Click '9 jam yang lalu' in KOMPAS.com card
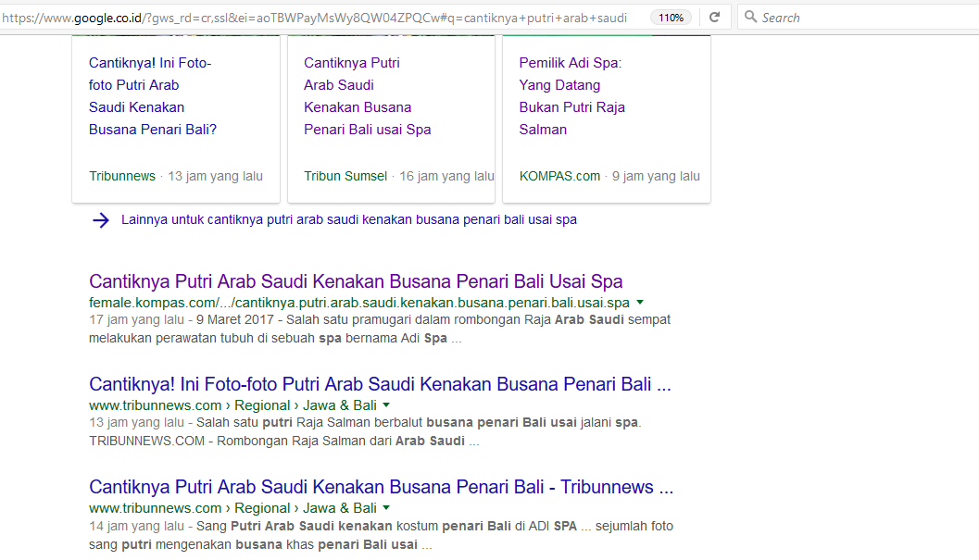This screenshot has height=560, width=979. click(656, 176)
